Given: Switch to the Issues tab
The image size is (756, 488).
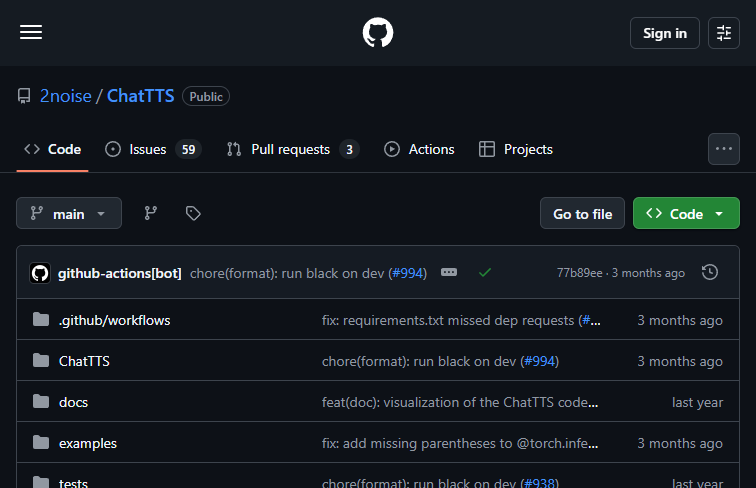Looking at the screenshot, I should coord(153,149).
